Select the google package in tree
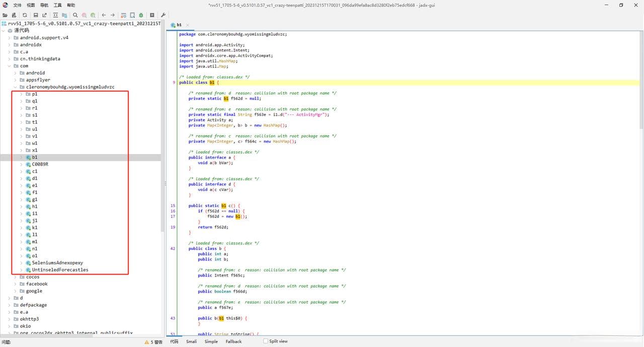 (34, 291)
